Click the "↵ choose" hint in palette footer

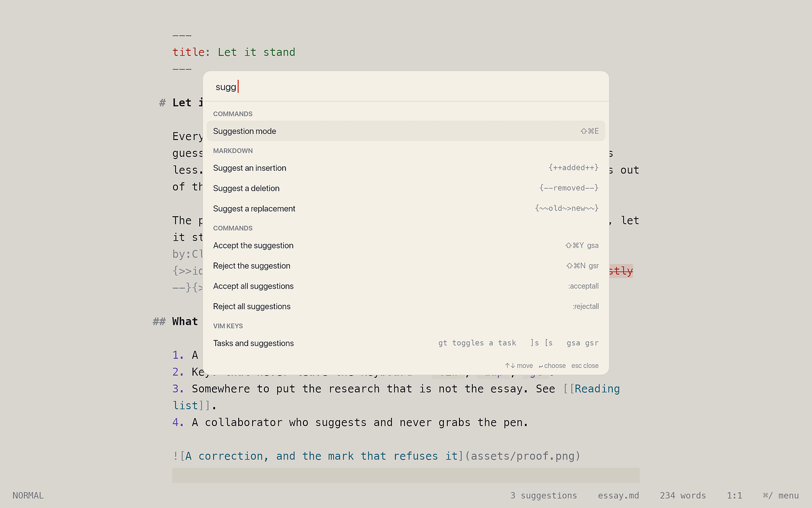coord(552,366)
